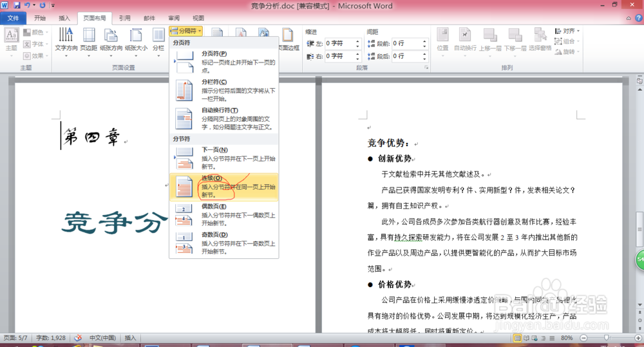Choose 分页符(P) page break option
Screen dimensions: 644x347
[x=224, y=62]
